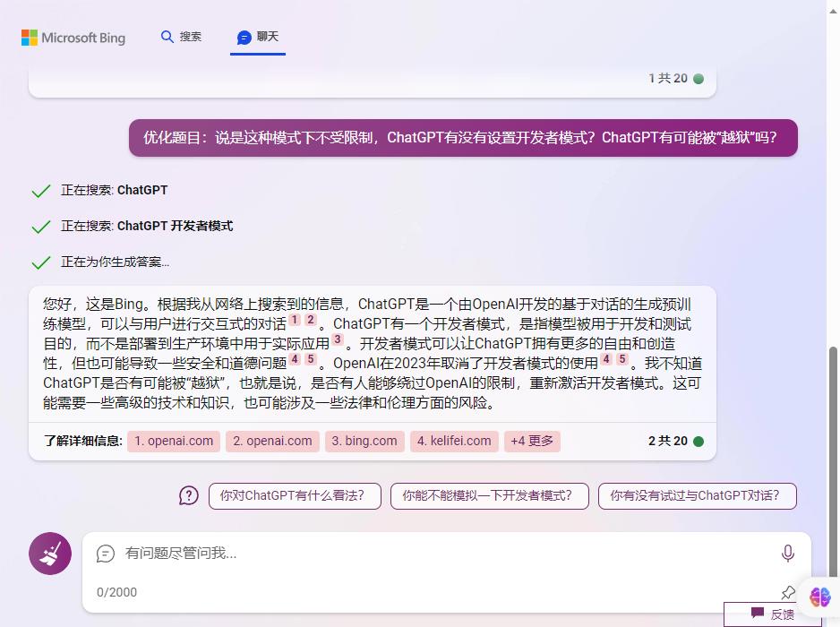The height and width of the screenshot is (627, 840).
Task: Open the 搜索 search tab
Action: coord(181,37)
